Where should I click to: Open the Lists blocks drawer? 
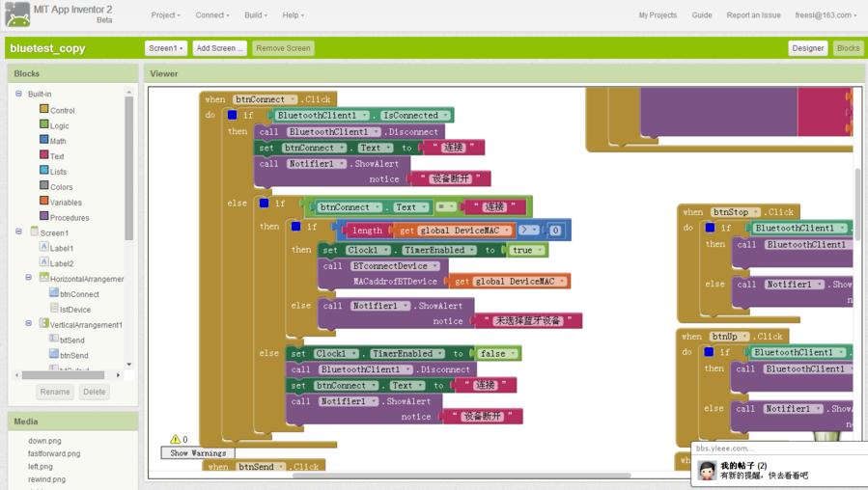pyautogui.click(x=58, y=172)
